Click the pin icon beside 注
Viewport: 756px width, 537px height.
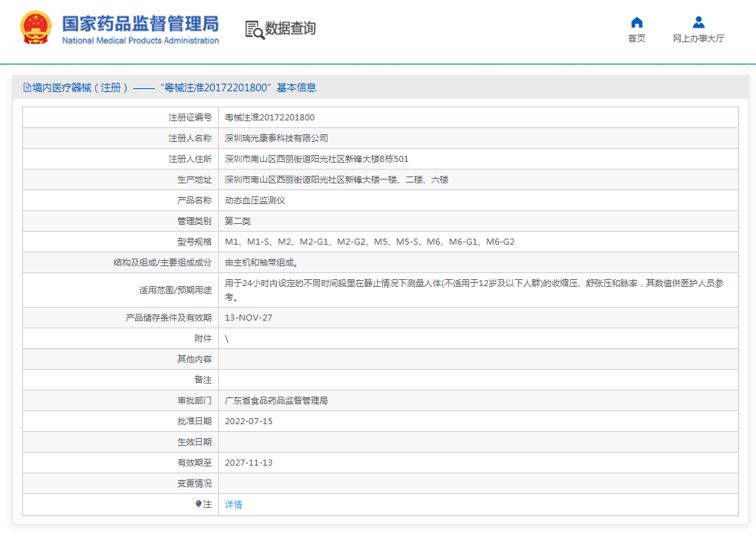pos(198,505)
